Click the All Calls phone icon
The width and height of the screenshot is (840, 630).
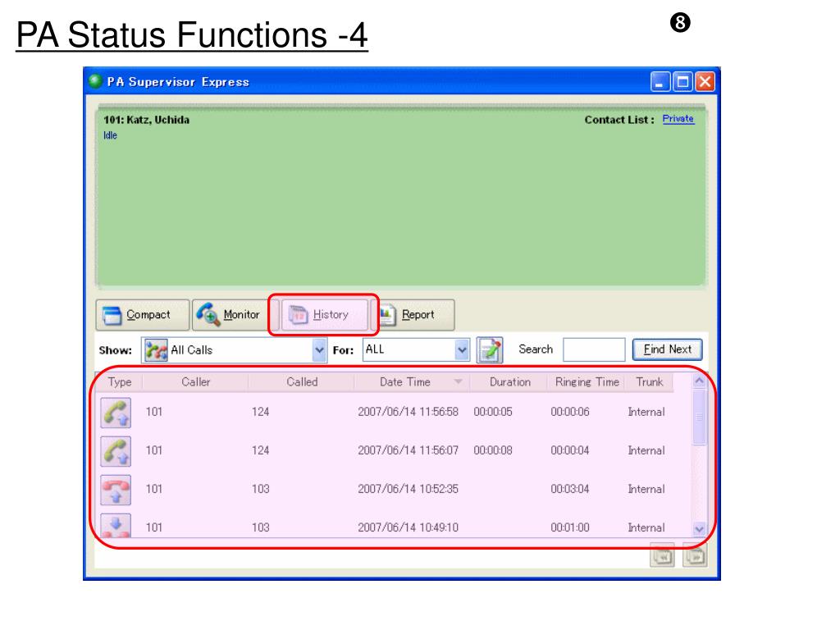coord(156,350)
